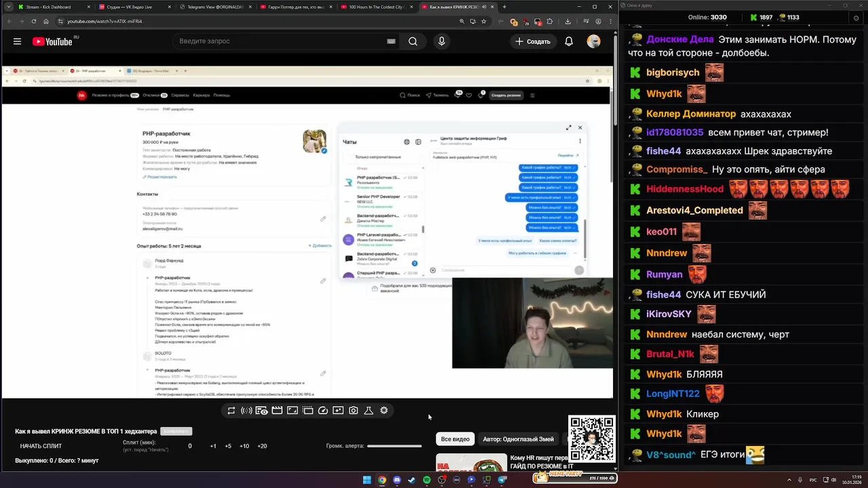Open the on-screen keyboard icon in search box
This screenshot has height=488, width=868.
click(x=391, y=41)
